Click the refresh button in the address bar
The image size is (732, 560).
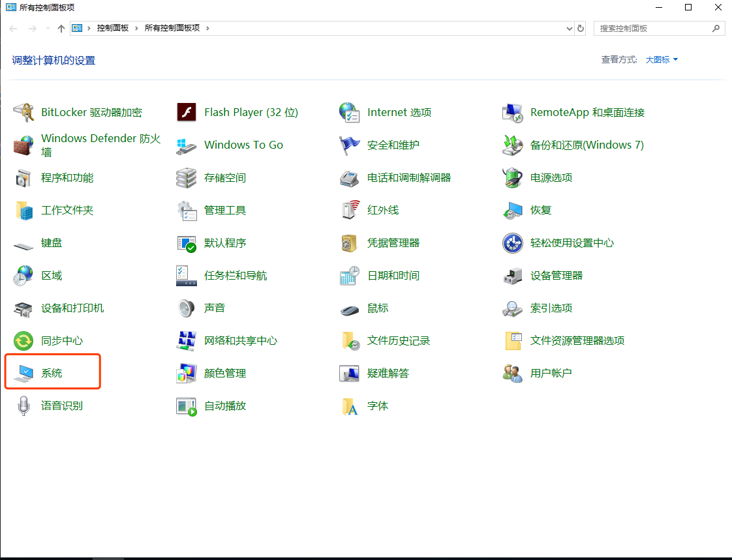pyautogui.click(x=581, y=28)
